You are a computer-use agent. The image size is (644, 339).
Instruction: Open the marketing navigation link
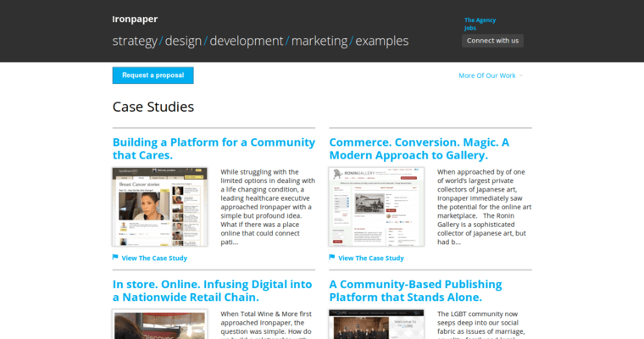coord(319,41)
